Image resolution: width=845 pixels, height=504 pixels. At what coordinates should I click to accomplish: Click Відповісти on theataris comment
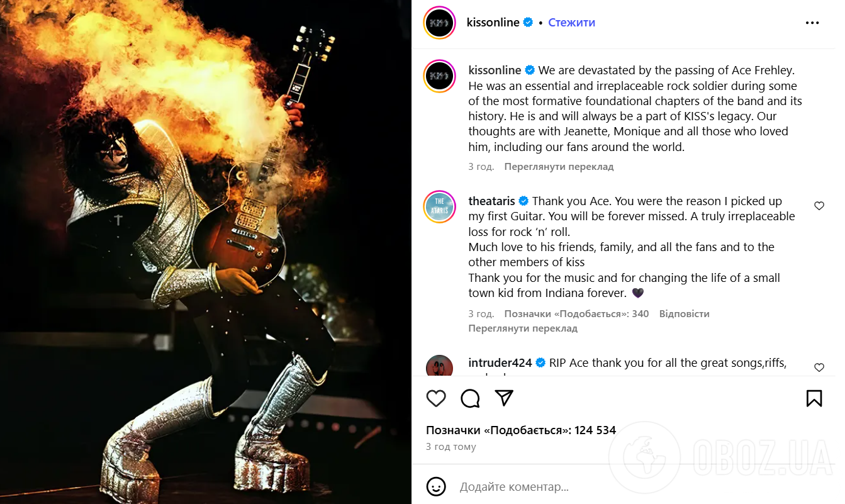click(684, 313)
